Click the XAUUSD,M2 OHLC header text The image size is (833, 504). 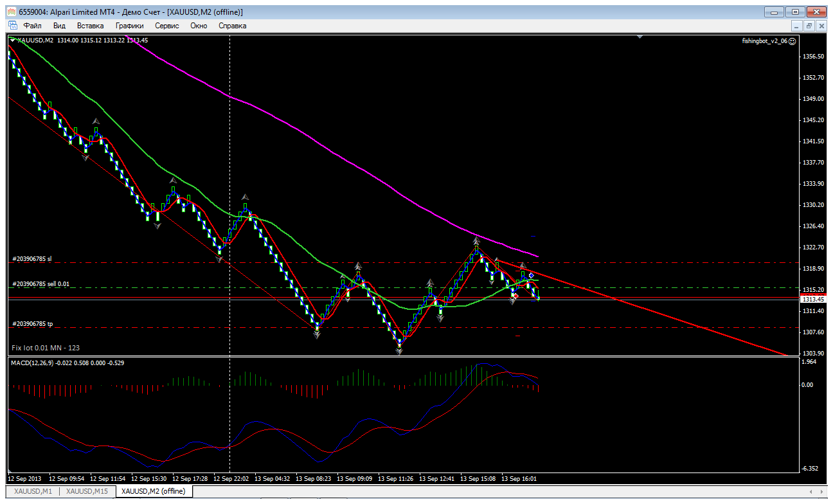[x=83, y=40]
